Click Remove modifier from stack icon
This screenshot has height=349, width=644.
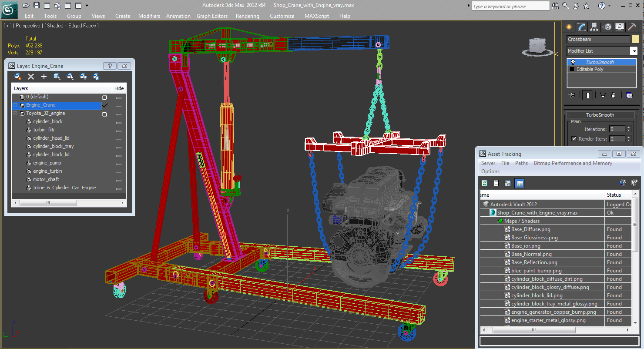613,95
